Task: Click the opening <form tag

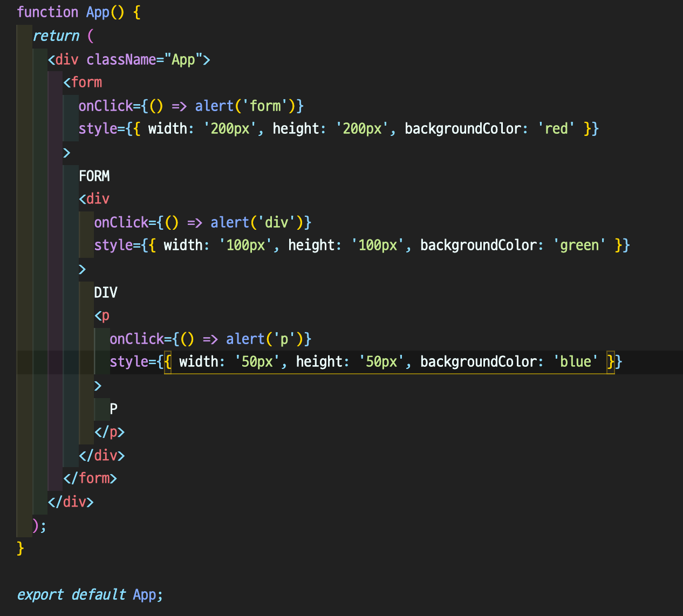Action: coord(83,83)
